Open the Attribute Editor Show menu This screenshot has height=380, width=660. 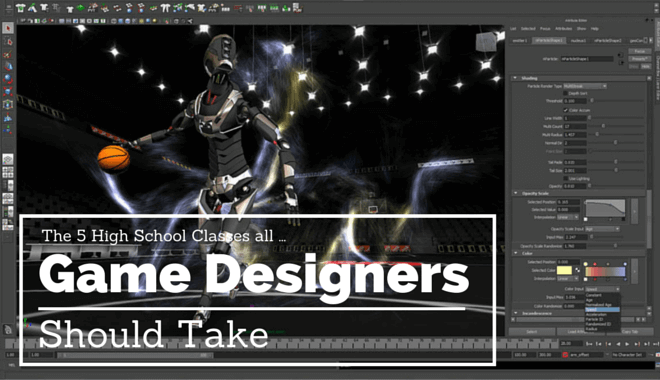[581, 29]
